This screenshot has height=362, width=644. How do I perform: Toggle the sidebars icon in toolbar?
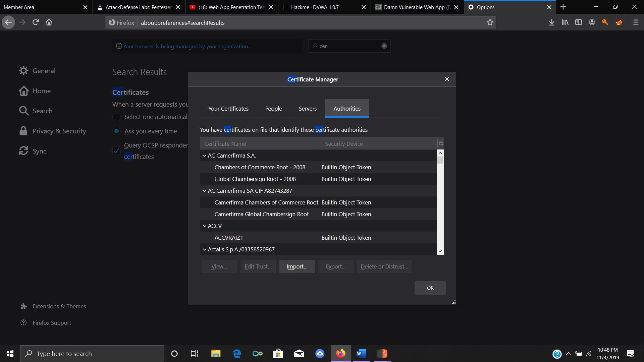click(579, 22)
